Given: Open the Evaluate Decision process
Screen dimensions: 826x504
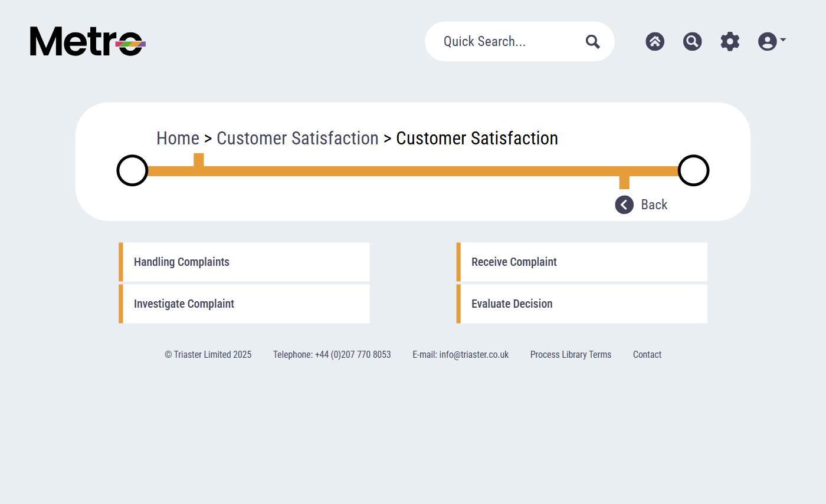Looking at the screenshot, I should [582, 304].
